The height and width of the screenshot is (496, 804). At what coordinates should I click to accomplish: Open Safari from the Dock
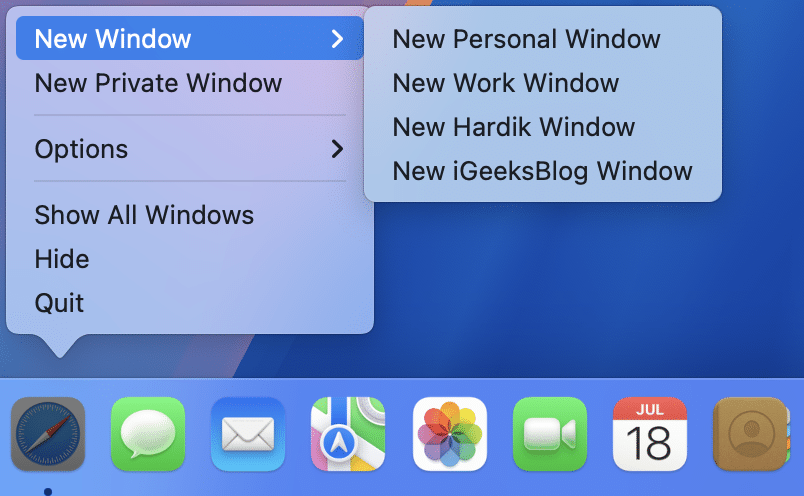coord(48,434)
